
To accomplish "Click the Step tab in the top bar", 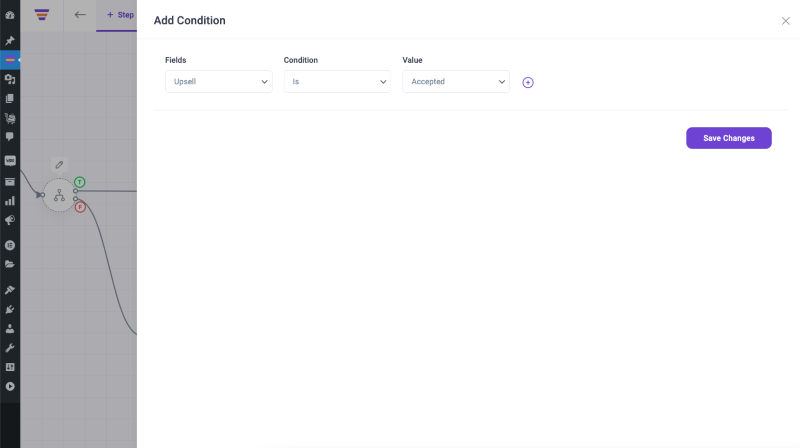I will [x=120, y=15].
